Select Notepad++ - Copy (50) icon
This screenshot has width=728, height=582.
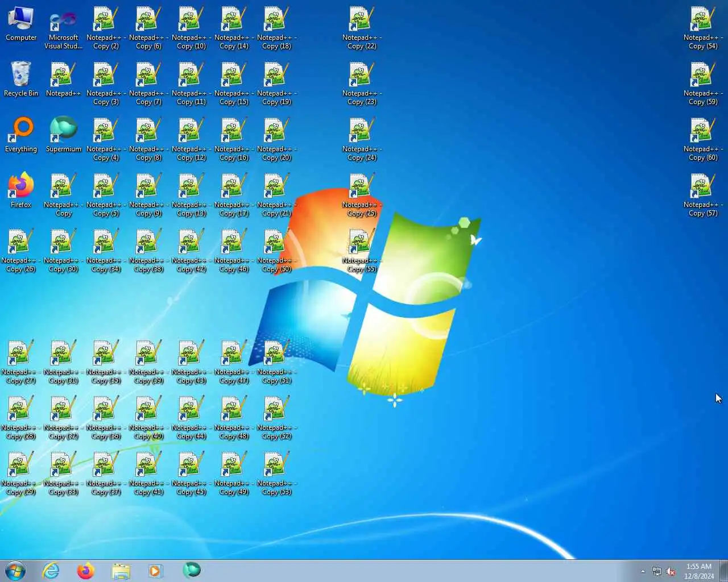click(277, 251)
